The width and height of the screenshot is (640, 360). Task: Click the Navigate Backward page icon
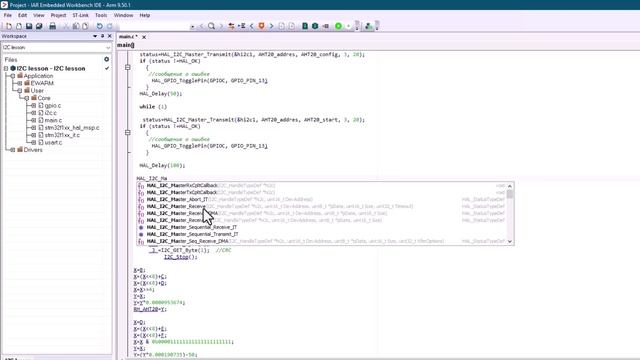pyautogui.click(x=282, y=26)
